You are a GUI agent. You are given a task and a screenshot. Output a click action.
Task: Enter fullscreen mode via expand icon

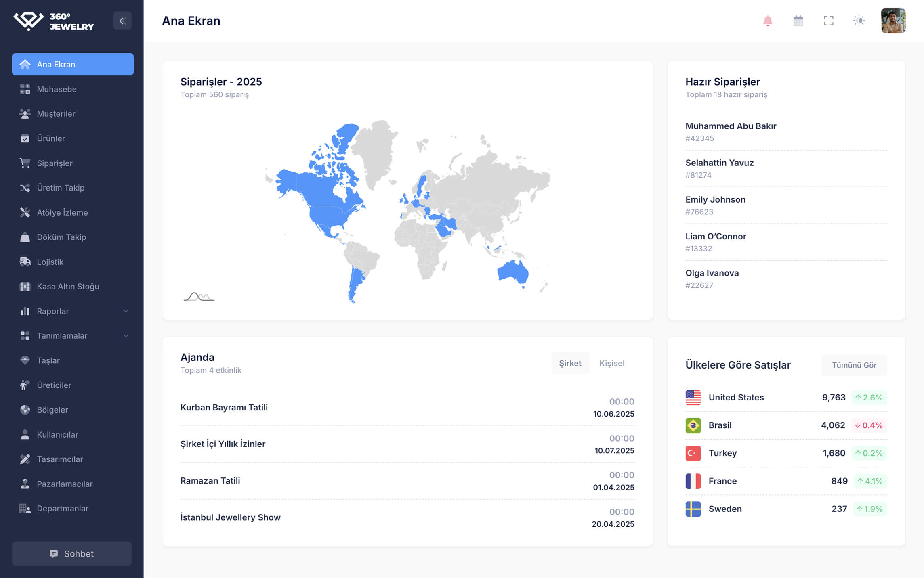point(828,21)
